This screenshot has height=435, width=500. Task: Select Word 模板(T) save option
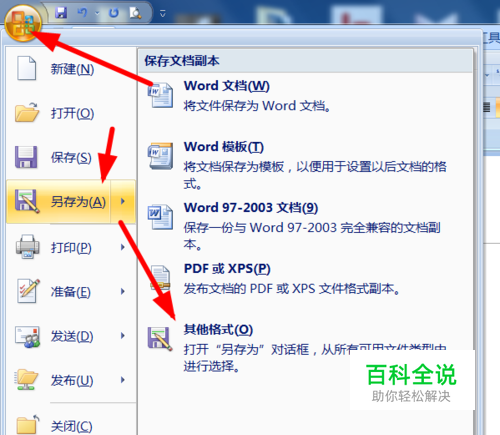(305, 165)
